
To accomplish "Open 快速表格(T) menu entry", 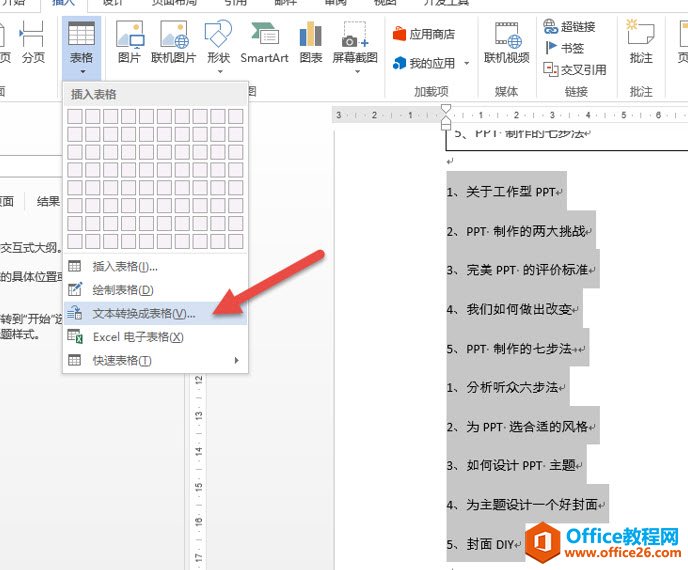I will (155, 360).
